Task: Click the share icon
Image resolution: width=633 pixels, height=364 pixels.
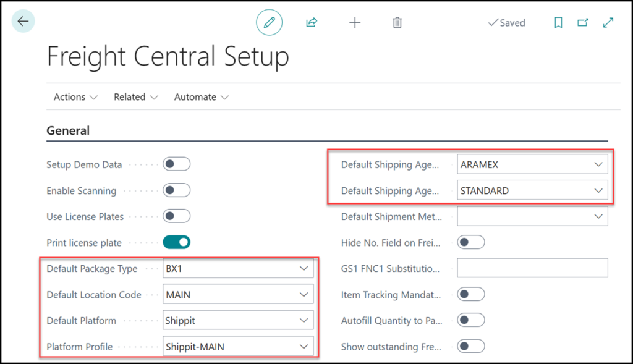Action: 312,23
